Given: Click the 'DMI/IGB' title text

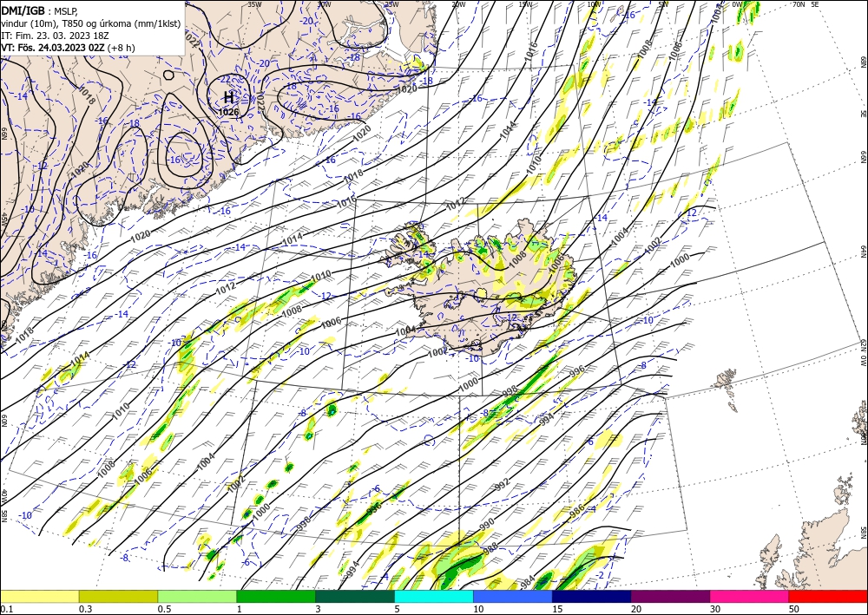Looking at the screenshot, I should 23,10.
